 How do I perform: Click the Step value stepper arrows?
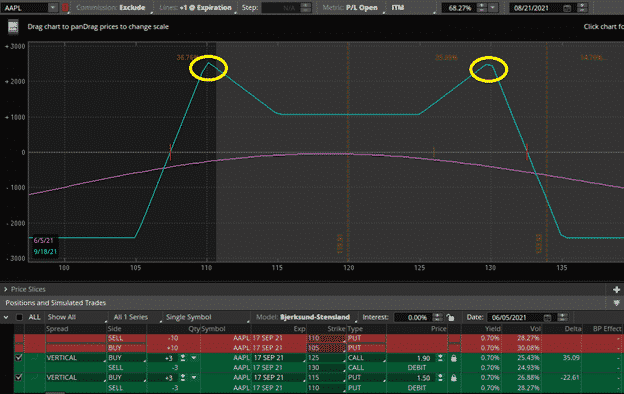pos(306,8)
